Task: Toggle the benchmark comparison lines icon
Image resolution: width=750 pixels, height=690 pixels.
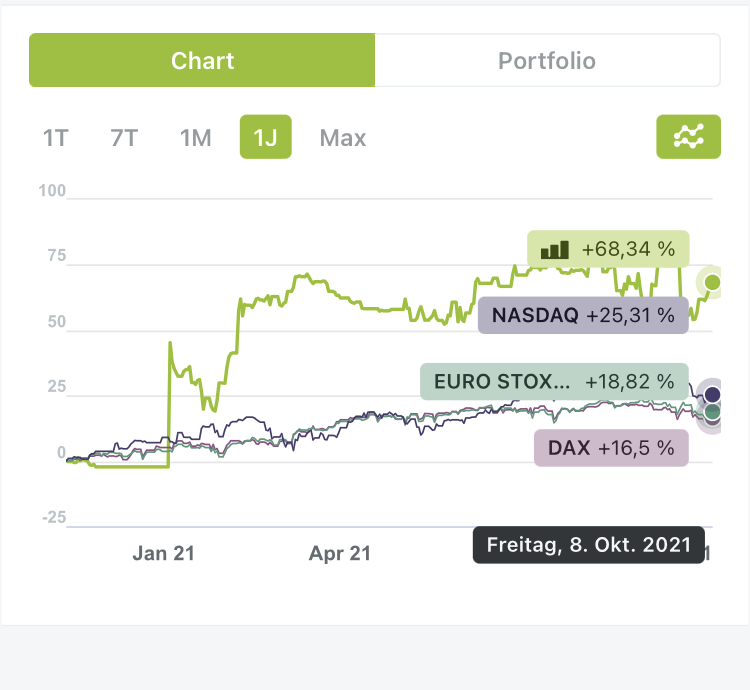Action: point(688,137)
